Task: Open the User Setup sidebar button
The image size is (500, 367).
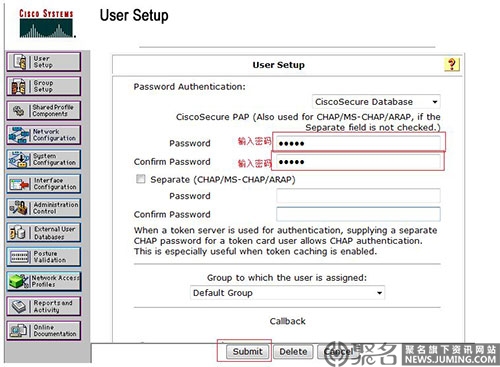Action: [44, 62]
